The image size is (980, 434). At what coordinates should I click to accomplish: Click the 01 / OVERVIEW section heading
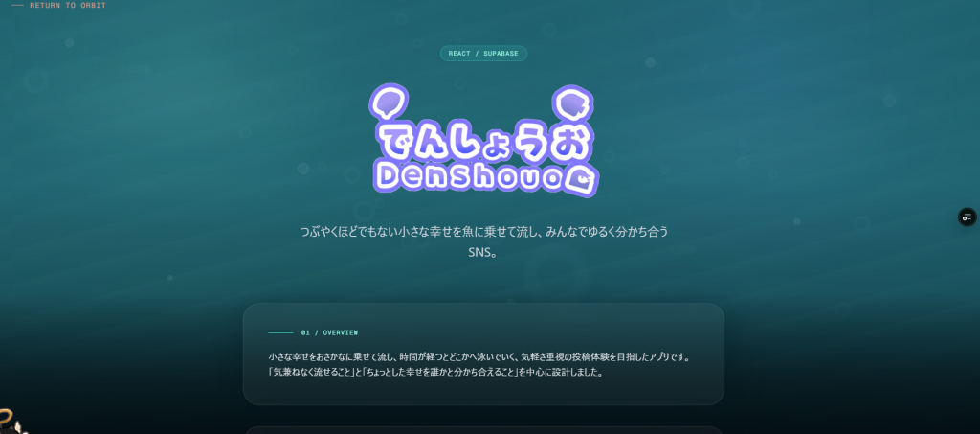pos(329,332)
